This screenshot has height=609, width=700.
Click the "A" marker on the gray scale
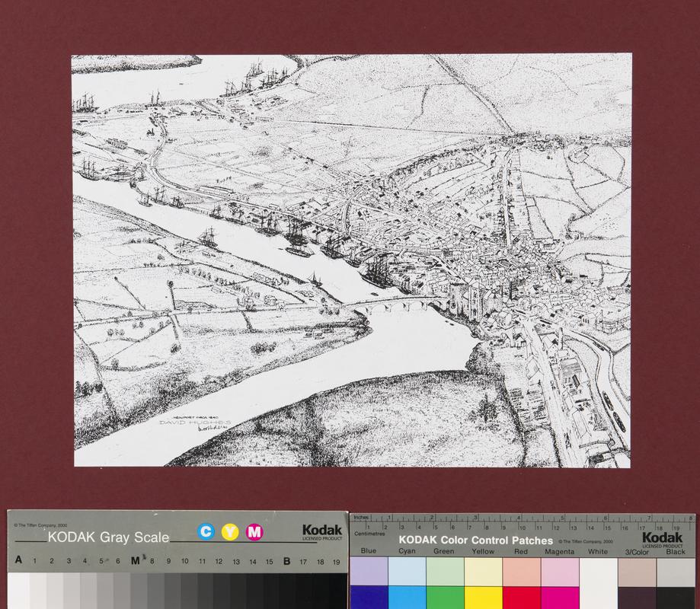tap(17, 561)
